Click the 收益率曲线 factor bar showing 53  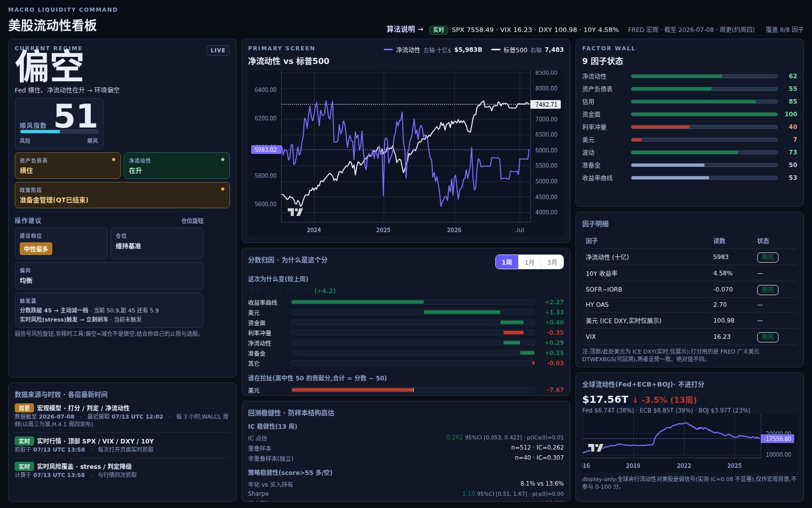[704, 178]
